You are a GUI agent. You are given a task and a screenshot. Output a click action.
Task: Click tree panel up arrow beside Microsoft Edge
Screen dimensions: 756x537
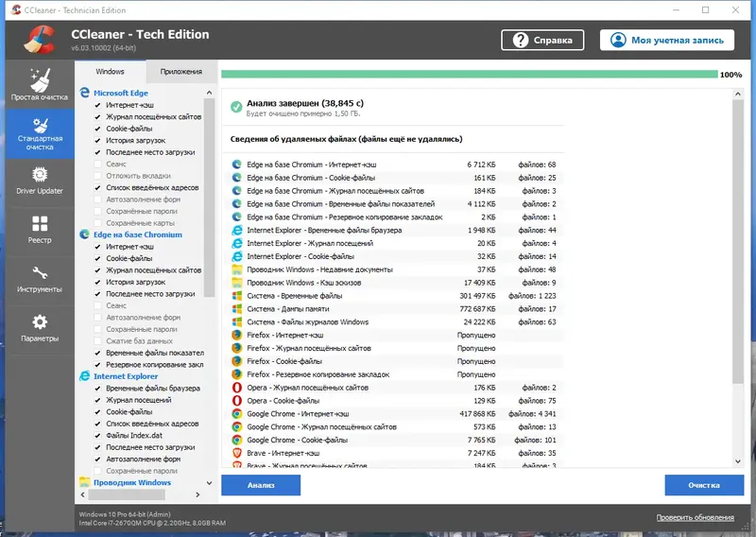[209, 93]
